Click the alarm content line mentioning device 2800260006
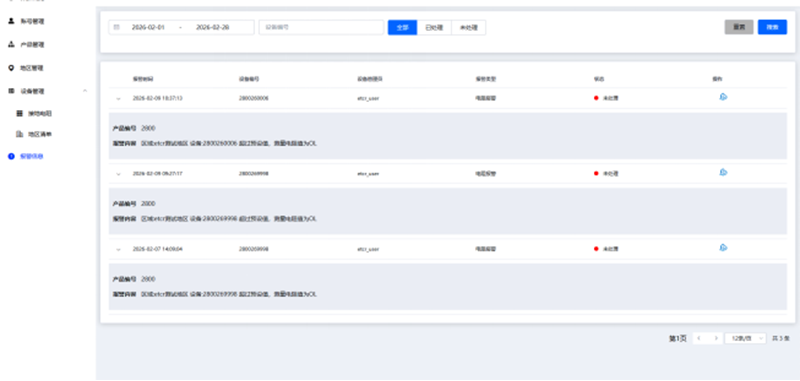Image resolution: width=800 pixels, height=381 pixels. click(x=215, y=144)
